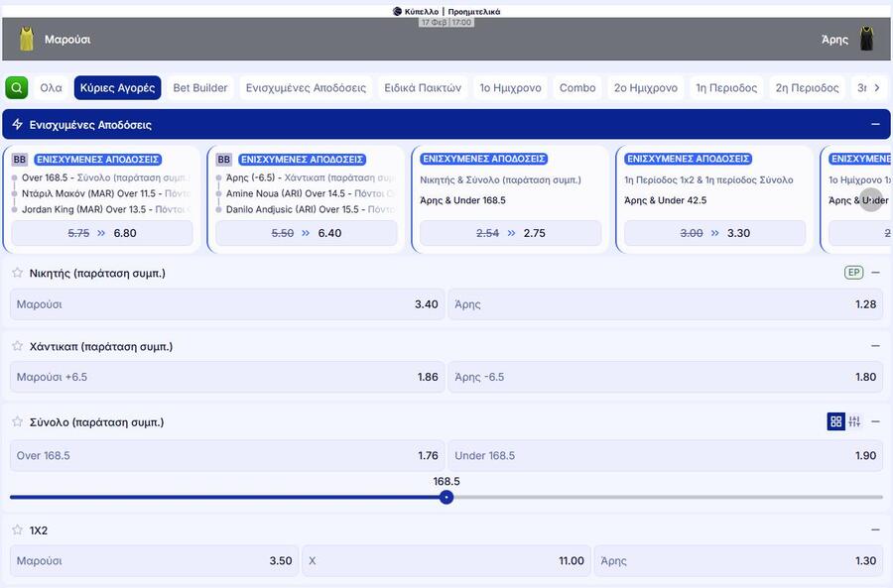Viewport: 893px width, 588px height.
Task: Collapse the Χάντικαπ market section
Action: point(874,346)
